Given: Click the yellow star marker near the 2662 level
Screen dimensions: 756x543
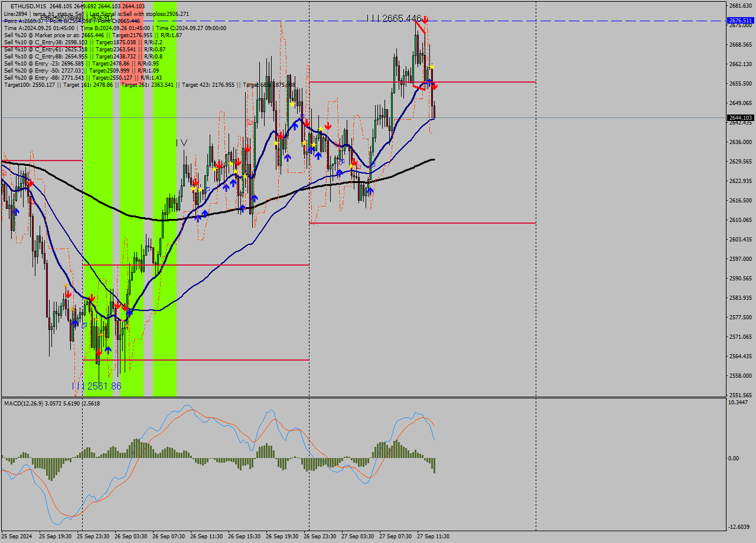Looking at the screenshot, I should 432,67.
